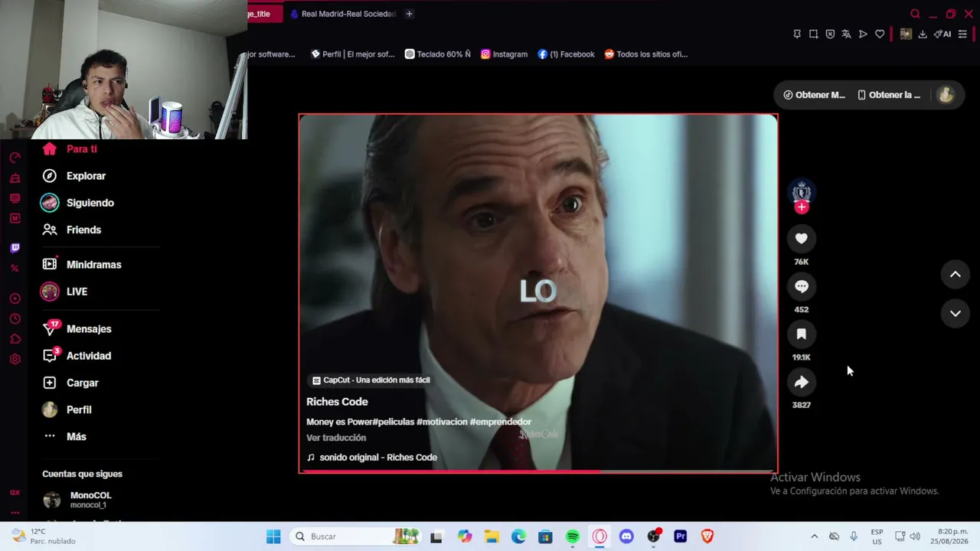This screenshot has height=551, width=980.
Task: Click Obtener M... button
Action: tap(814, 95)
